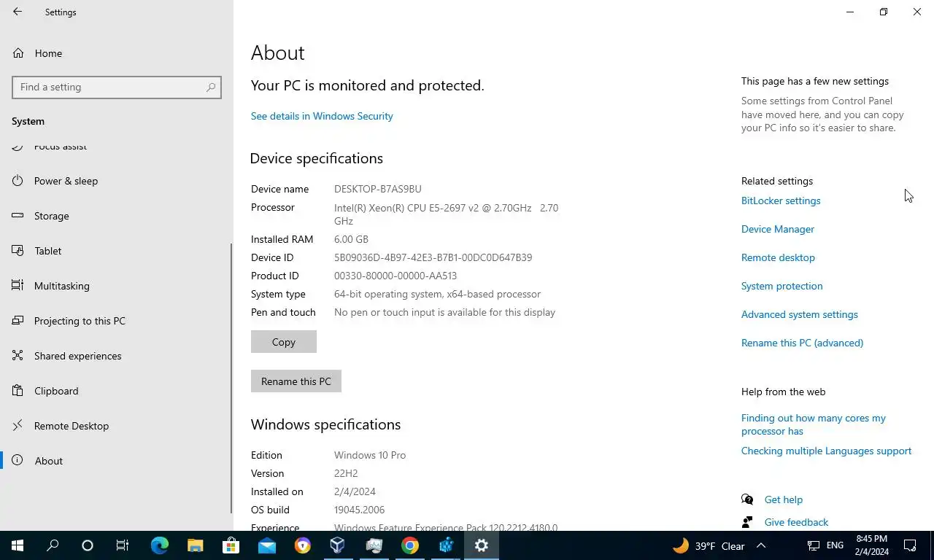Click Installed RAM value 6.00 GB

[351, 239]
